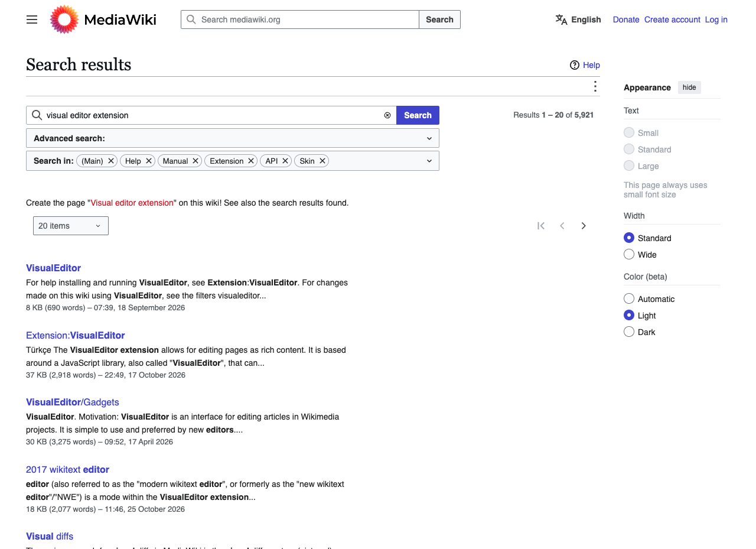Click the MediaWiki sunflower logo
Viewport: 756px width, 549px height.
point(64,20)
